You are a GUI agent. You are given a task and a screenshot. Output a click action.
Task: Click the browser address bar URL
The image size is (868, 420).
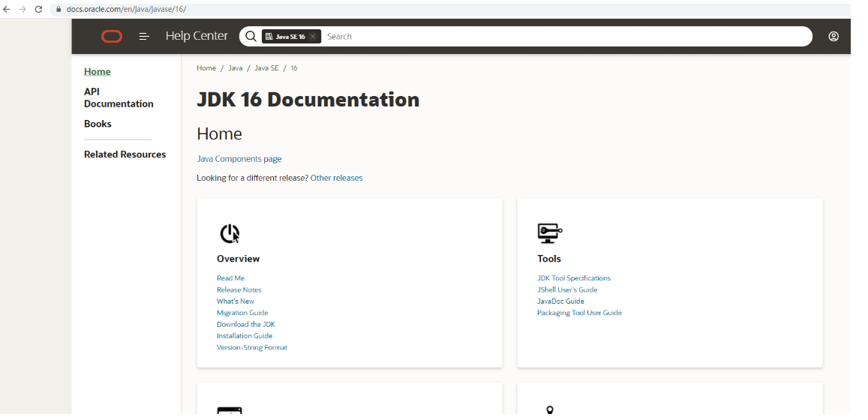(x=126, y=10)
